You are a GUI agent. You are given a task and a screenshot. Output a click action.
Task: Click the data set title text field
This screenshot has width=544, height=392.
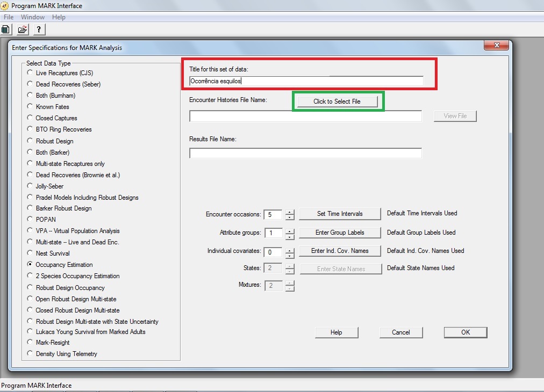point(306,81)
